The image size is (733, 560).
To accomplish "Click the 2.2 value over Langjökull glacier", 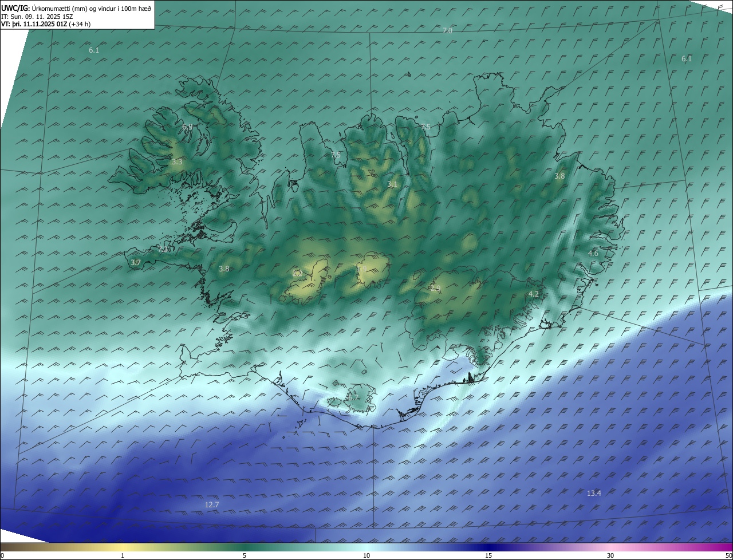I will coord(297,273).
